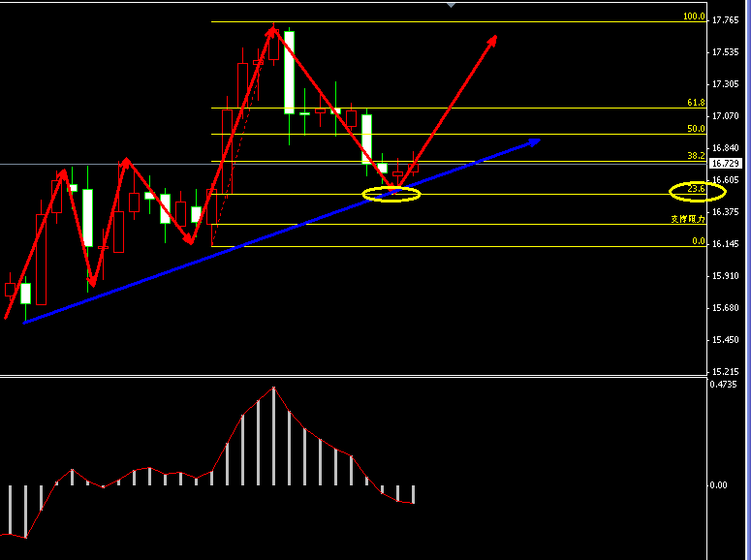
Task: Click the 0.4735 indicator scale value
Action: (725, 385)
